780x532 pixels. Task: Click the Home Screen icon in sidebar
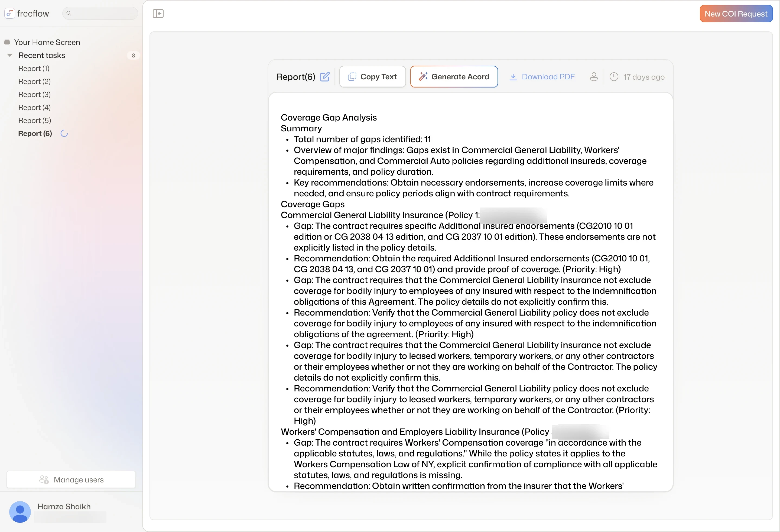(7, 42)
